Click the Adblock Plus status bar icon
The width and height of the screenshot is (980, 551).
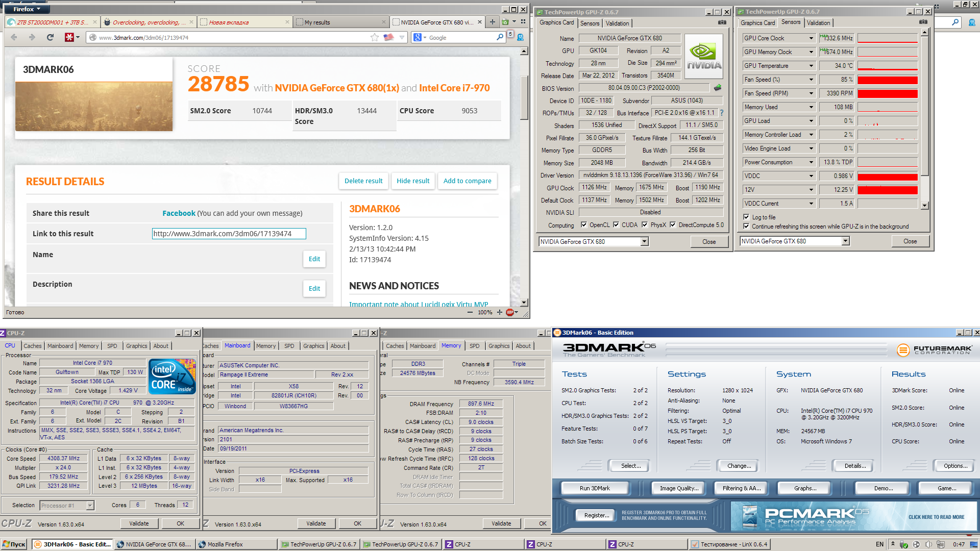pyautogui.click(x=509, y=312)
